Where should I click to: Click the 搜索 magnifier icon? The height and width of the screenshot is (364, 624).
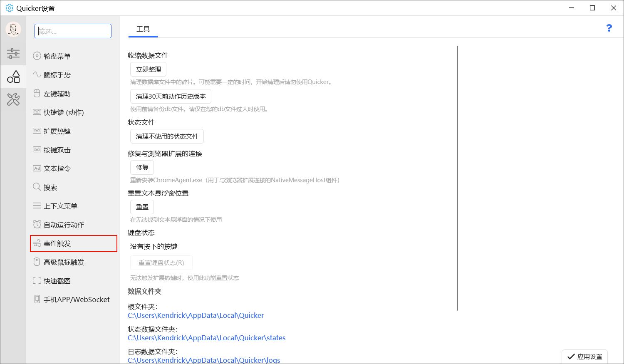[37, 187]
